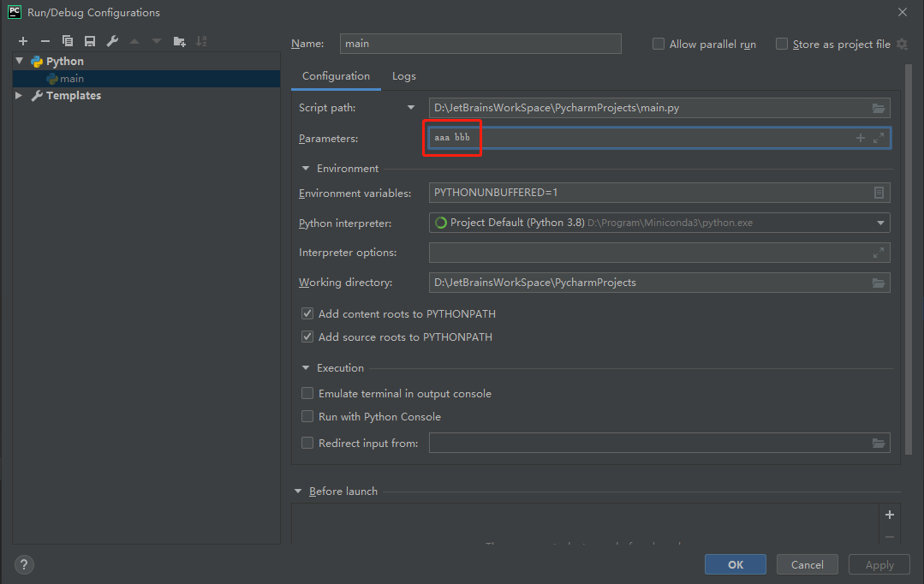Switch to the Logs tab
Viewport: 924px width, 584px height.
point(404,76)
